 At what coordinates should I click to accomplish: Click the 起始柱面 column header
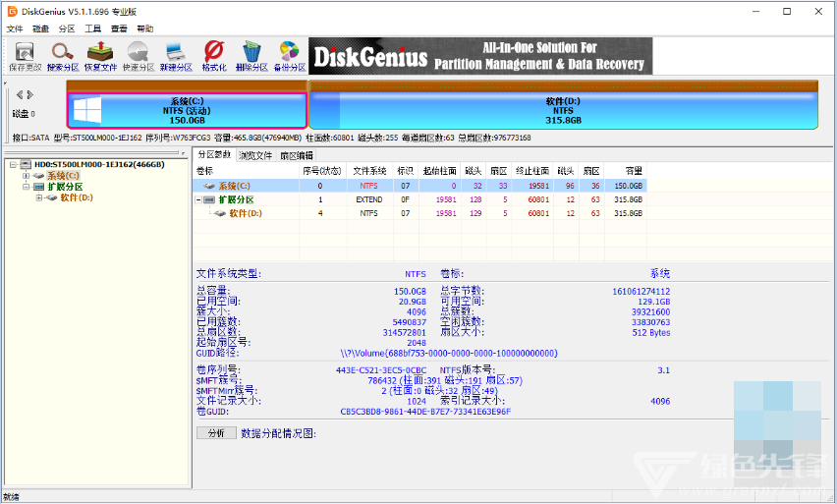click(439, 171)
